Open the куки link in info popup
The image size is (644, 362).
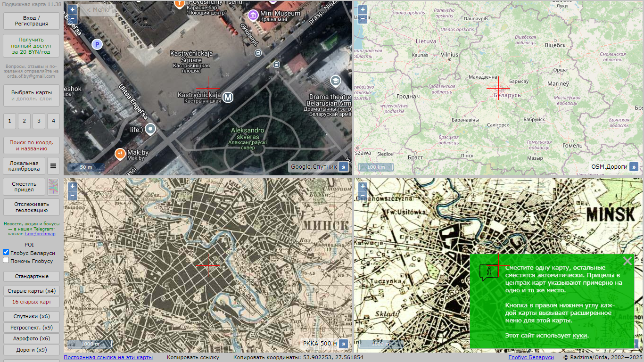click(x=580, y=336)
